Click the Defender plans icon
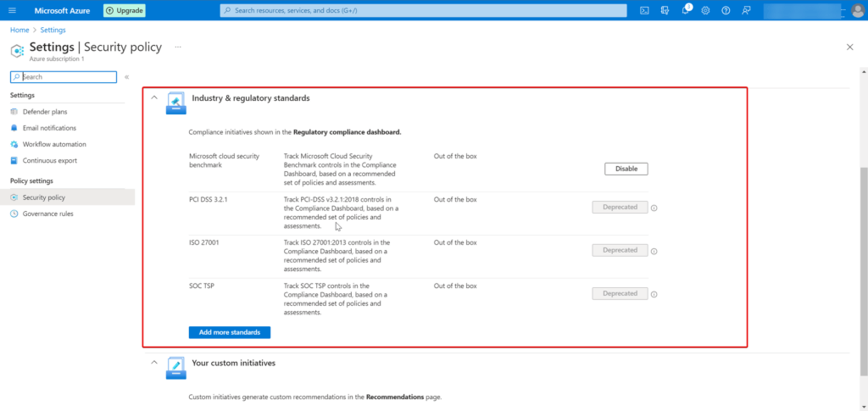This screenshot has width=868, height=411. (x=14, y=112)
